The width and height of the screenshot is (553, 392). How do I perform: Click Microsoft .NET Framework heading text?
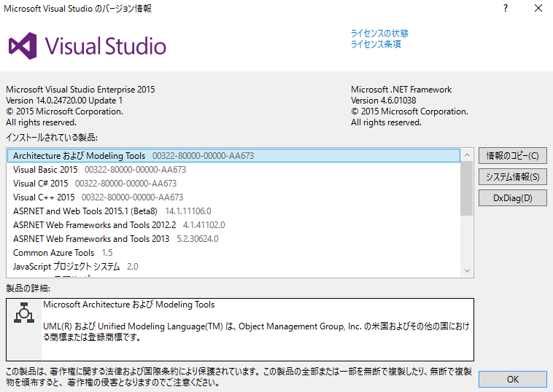click(401, 90)
